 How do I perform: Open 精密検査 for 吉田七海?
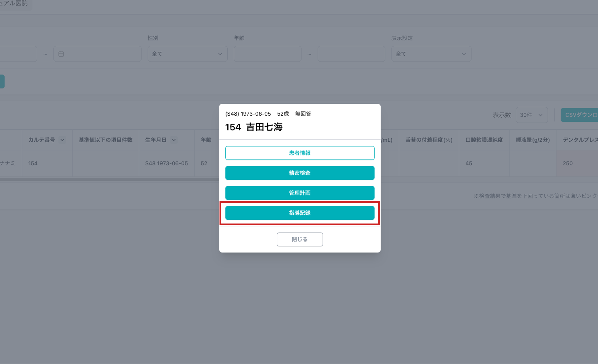pos(300,173)
